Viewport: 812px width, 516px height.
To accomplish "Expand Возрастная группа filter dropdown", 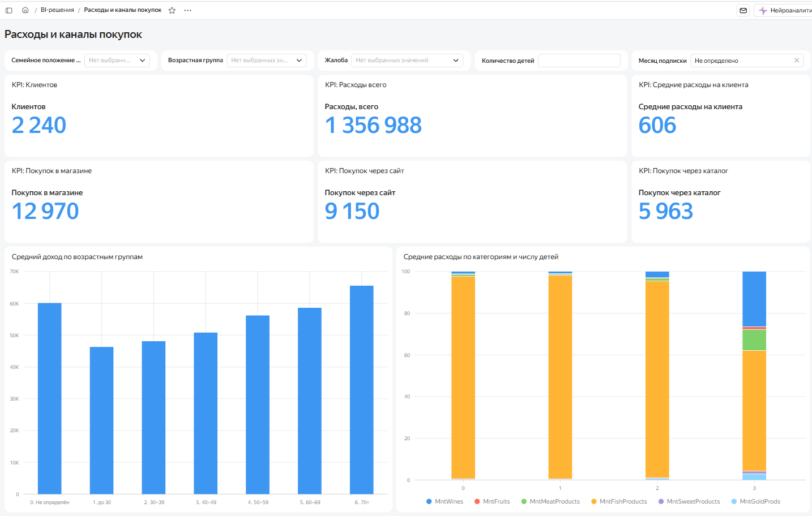I will (267, 61).
